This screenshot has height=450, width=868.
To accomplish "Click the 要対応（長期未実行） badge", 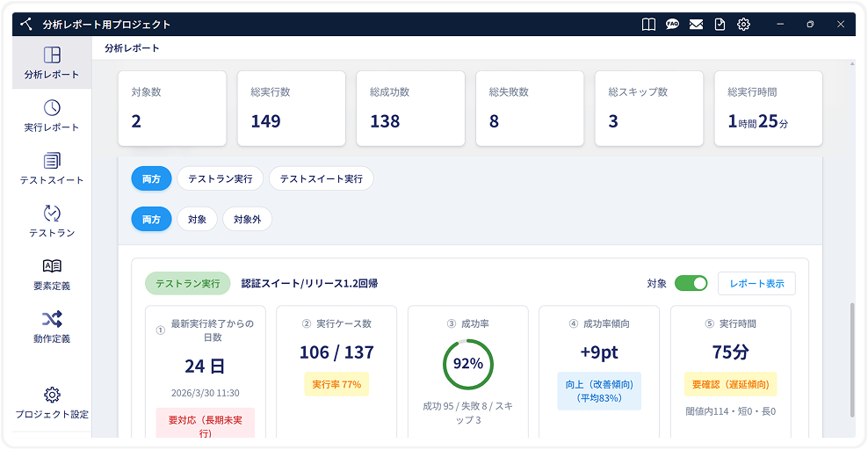I will coord(206,424).
